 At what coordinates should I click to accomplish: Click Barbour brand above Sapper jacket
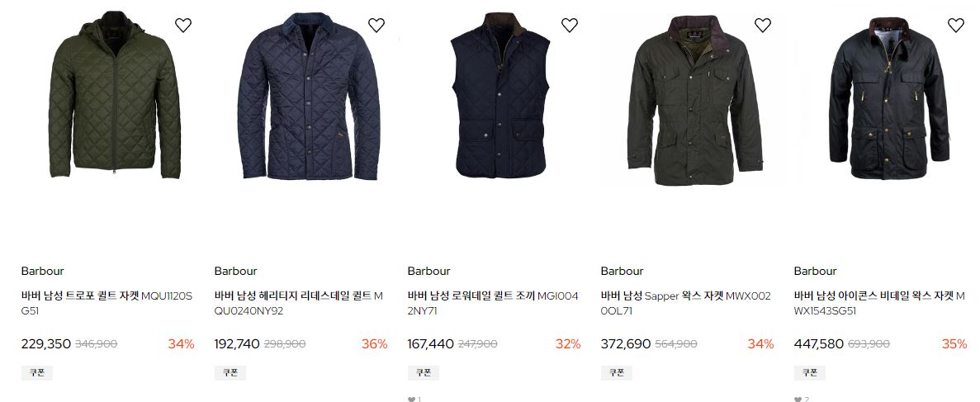622,271
